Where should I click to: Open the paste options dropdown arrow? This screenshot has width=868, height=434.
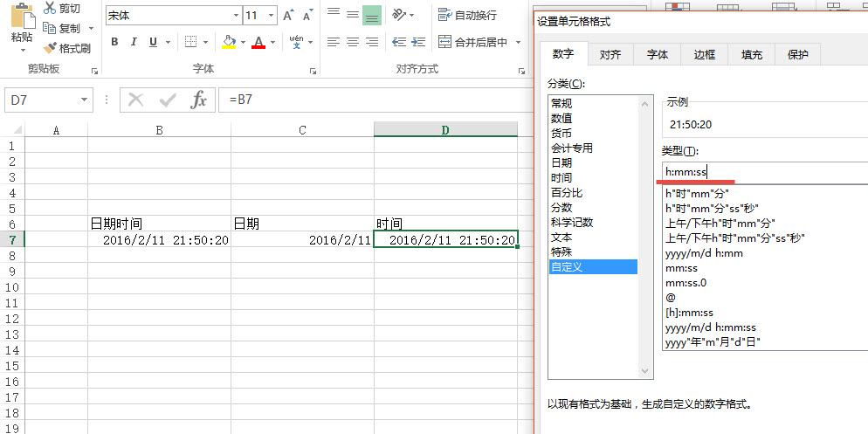coord(23,51)
